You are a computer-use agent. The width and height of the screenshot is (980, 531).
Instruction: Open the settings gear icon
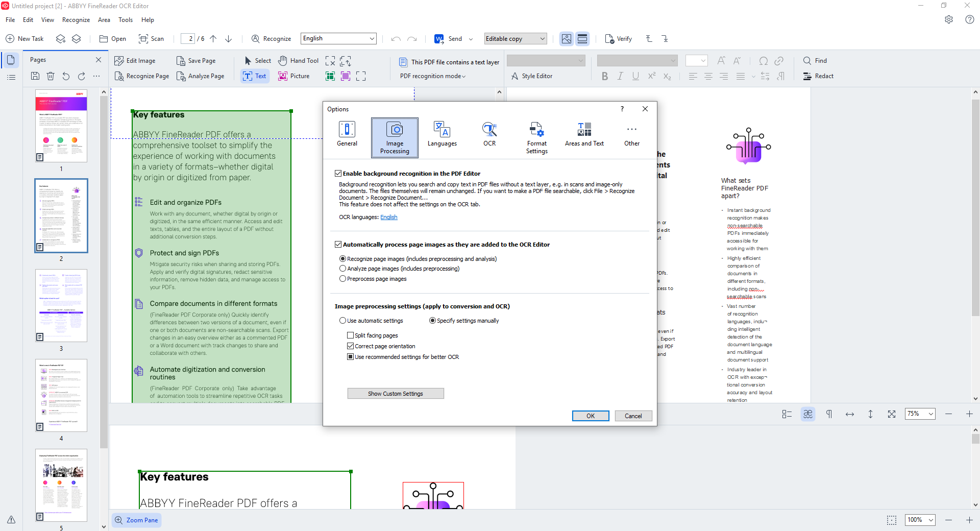coord(949,19)
